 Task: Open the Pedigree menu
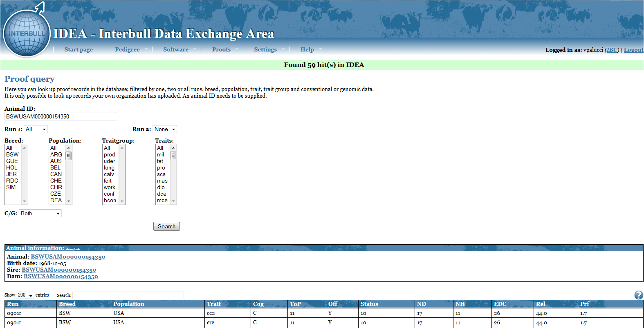click(x=127, y=49)
